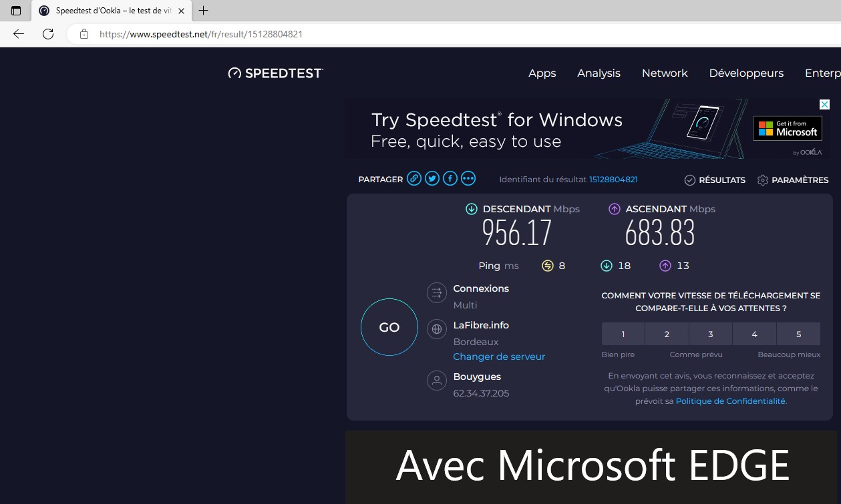The image size is (841, 504).
Task: Close the Speedtest d'Ookla browser tab
Action: (x=181, y=11)
